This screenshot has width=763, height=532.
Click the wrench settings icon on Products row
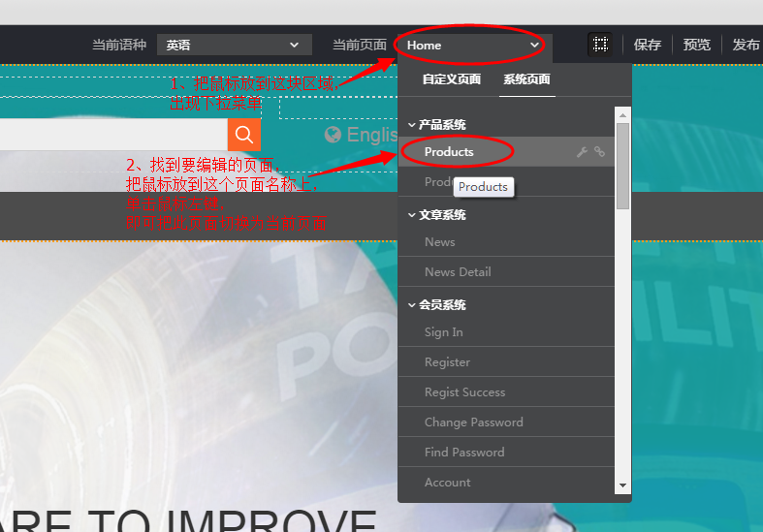coord(582,152)
